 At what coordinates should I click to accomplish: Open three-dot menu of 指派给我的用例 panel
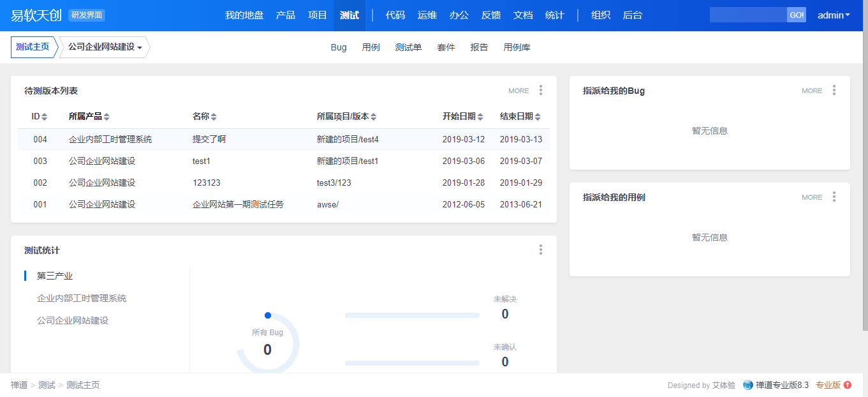click(x=834, y=197)
